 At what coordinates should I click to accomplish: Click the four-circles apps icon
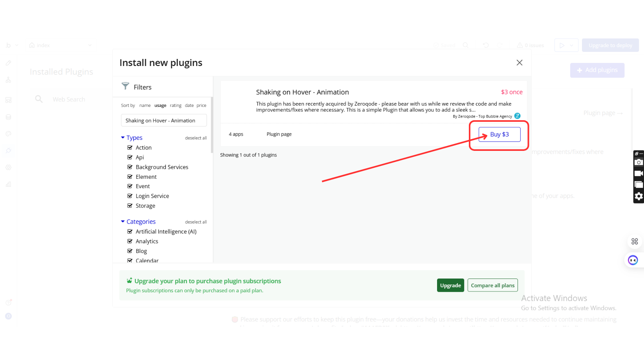point(634,241)
